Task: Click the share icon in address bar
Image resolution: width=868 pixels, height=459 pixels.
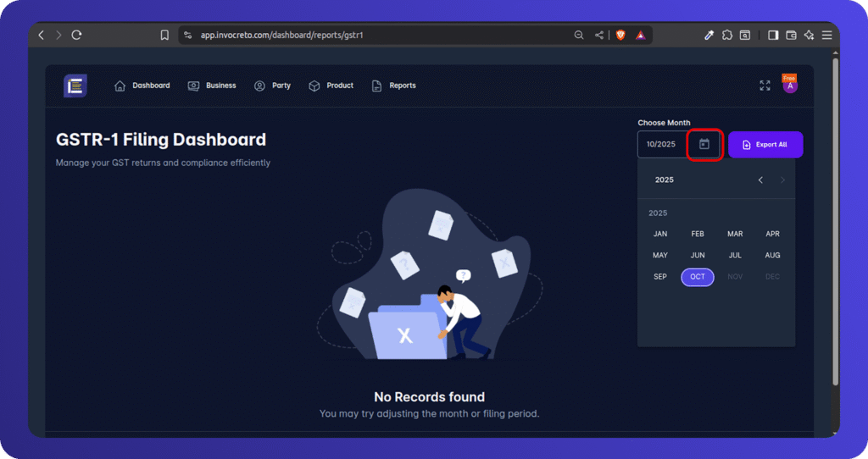Action: (x=599, y=35)
